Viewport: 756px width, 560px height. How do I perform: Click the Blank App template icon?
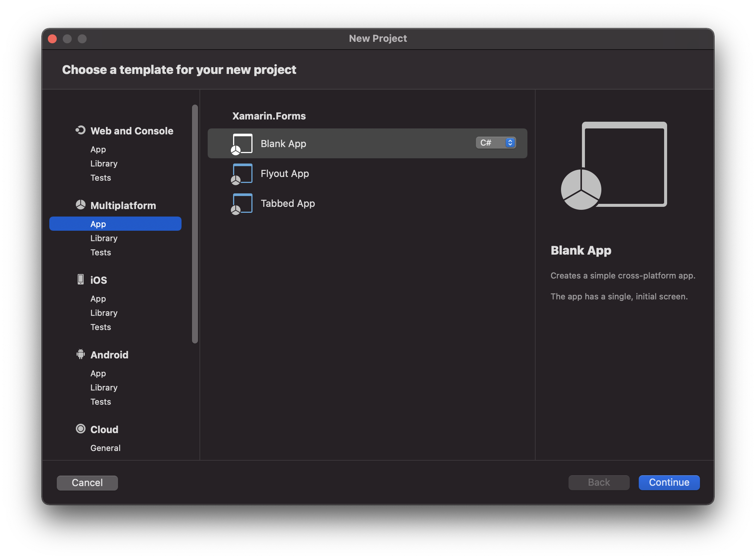[242, 144]
